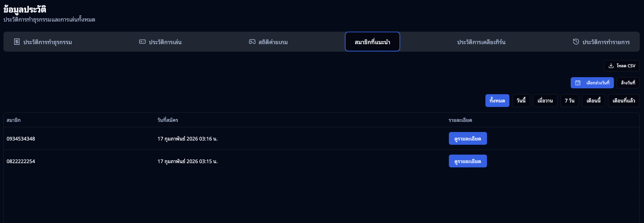Select the เดือนนี้ date filter
This screenshot has height=223, width=644.
pos(593,101)
